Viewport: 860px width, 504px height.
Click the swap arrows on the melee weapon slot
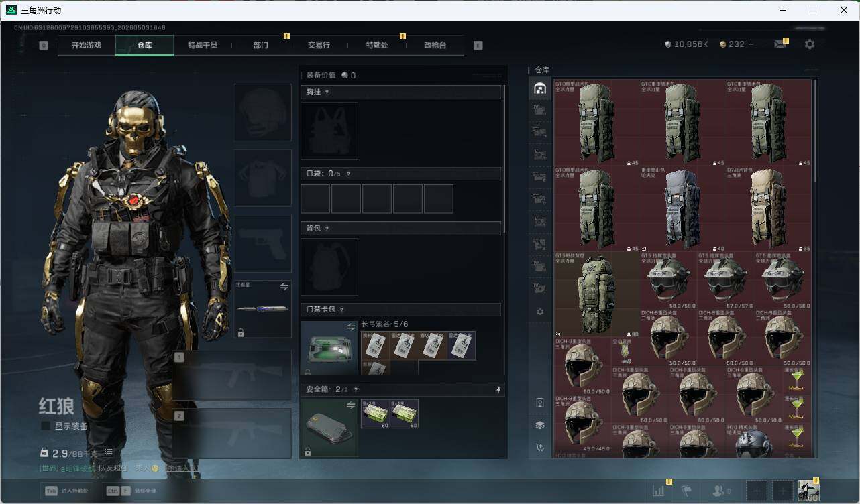point(284,287)
